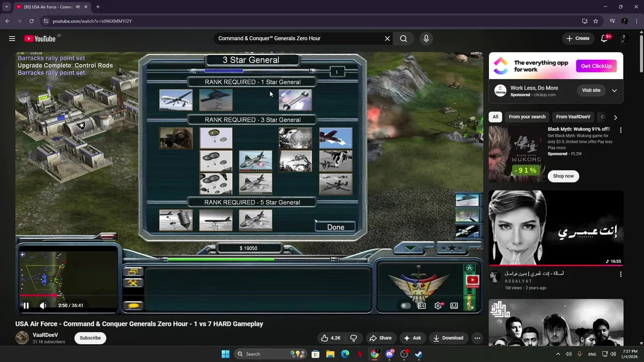Open a new browser tab

click(98, 7)
